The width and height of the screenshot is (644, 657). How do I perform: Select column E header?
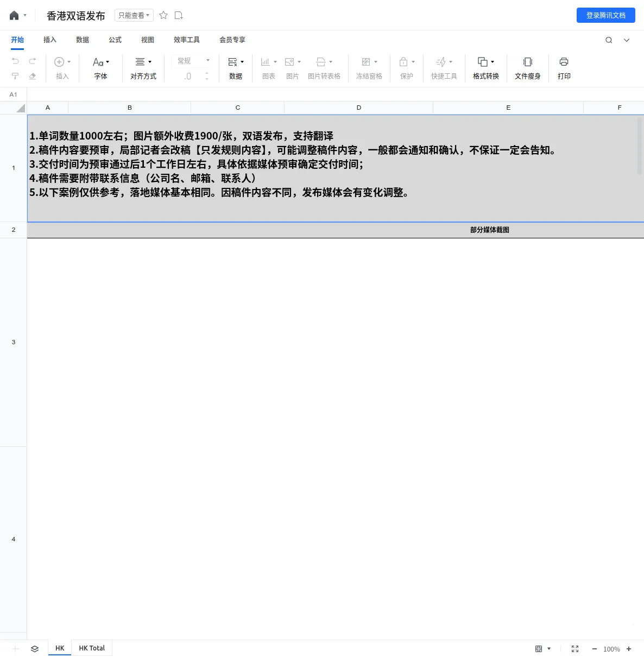tap(508, 108)
